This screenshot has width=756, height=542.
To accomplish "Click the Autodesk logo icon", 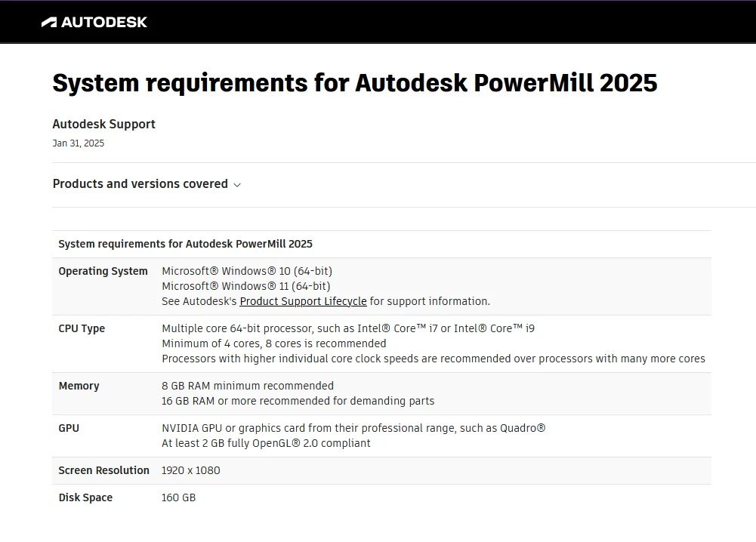I will (x=49, y=22).
